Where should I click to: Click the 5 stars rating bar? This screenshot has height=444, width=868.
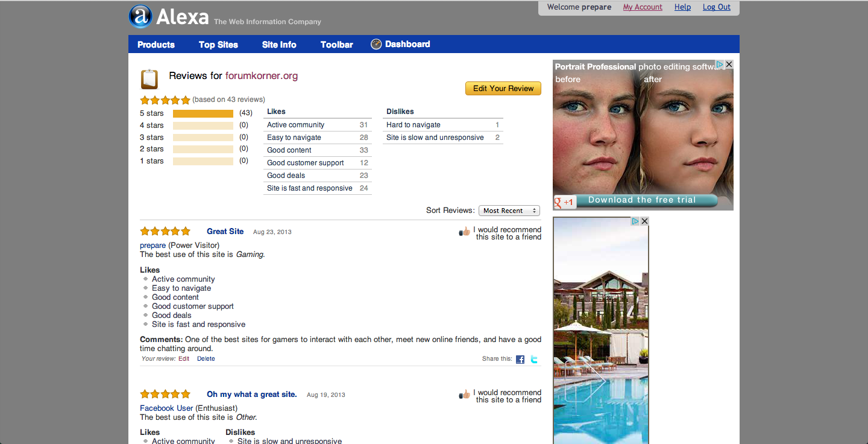point(203,113)
